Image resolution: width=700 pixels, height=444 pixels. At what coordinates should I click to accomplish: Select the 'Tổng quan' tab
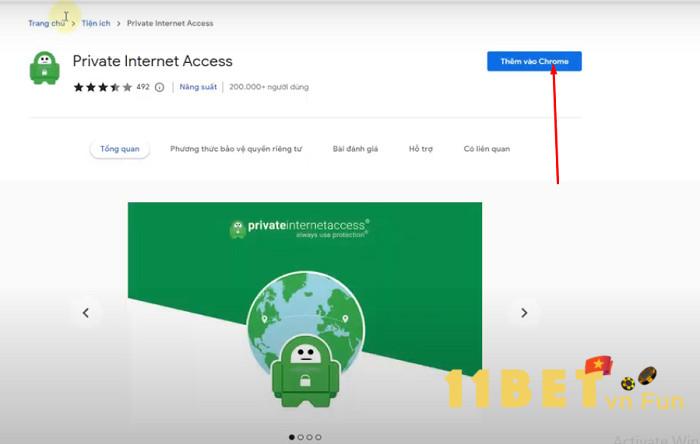tap(120, 149)
